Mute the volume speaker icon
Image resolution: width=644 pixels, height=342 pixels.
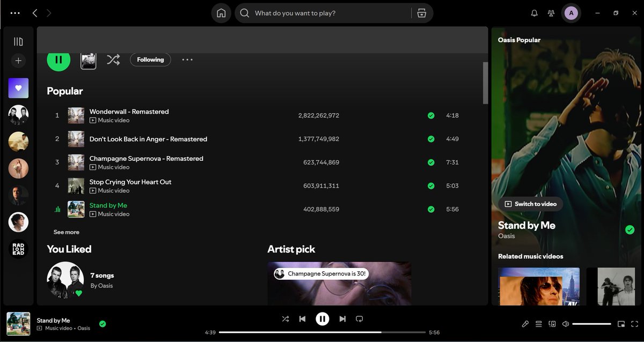click(565, 324)
